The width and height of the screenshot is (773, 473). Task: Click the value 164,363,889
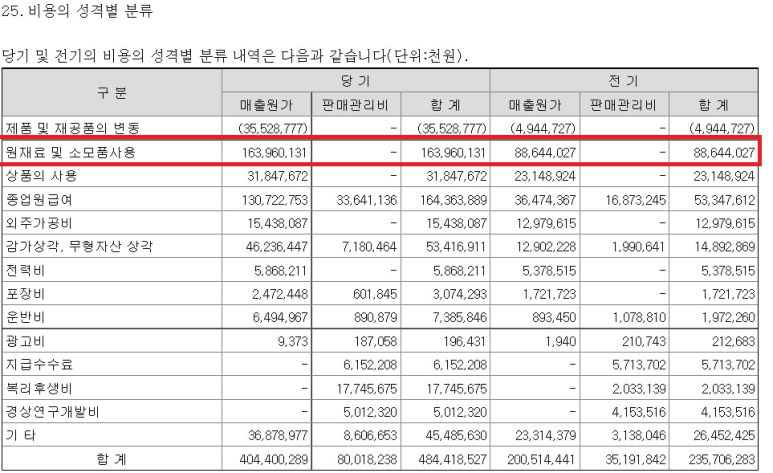point(454,200)
